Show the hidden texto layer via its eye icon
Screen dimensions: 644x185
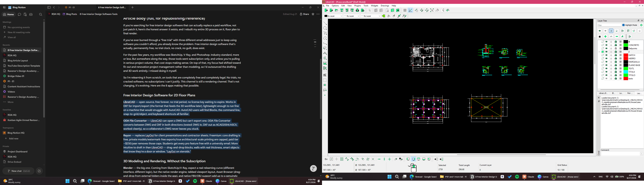pos(606,79)
